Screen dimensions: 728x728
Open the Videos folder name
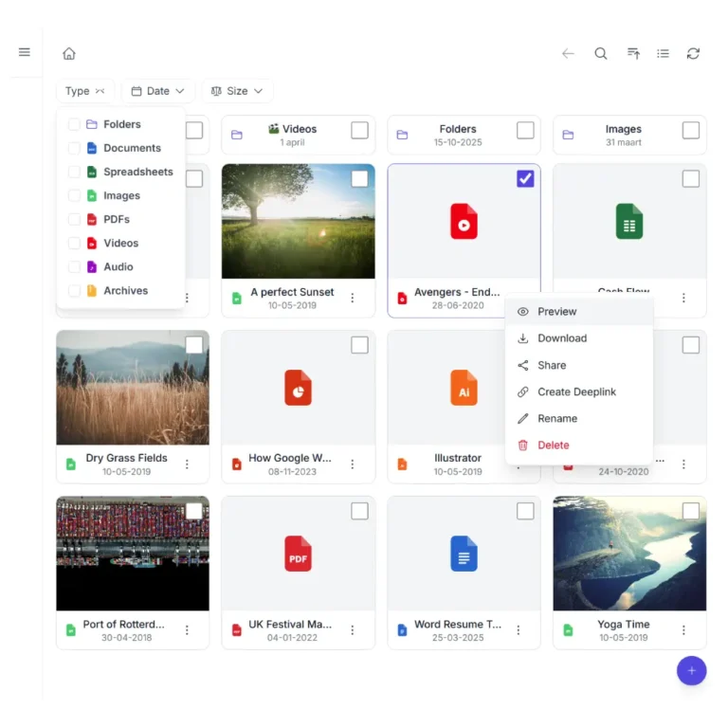pos(293,129)
